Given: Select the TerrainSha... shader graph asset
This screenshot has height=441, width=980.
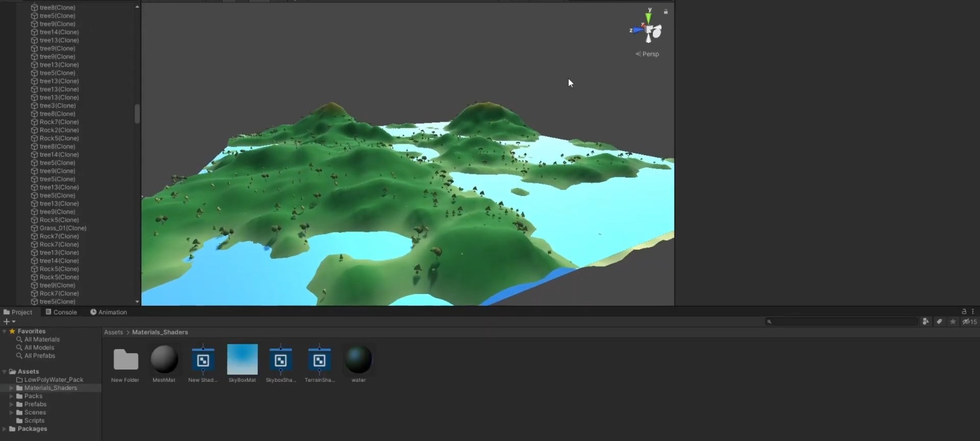Looking at the screenshot, I should click(320, 364).
